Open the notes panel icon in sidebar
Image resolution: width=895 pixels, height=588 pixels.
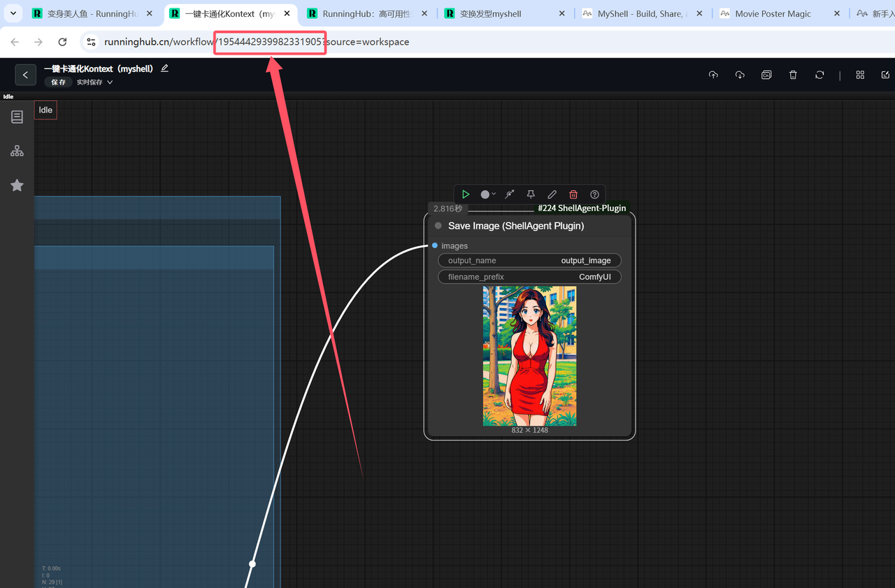(x=17, y=117)
